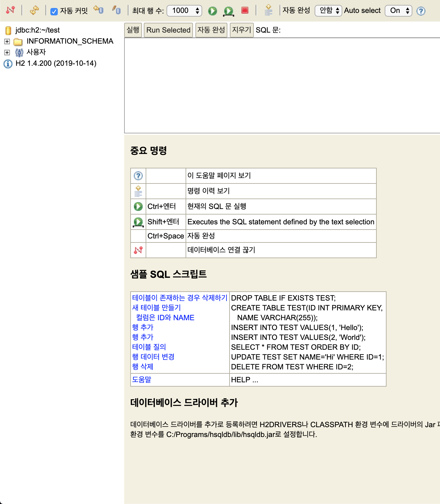
Task: Click the 지우기 clear button
Action: pyautogui.click(x=242, y=30)
